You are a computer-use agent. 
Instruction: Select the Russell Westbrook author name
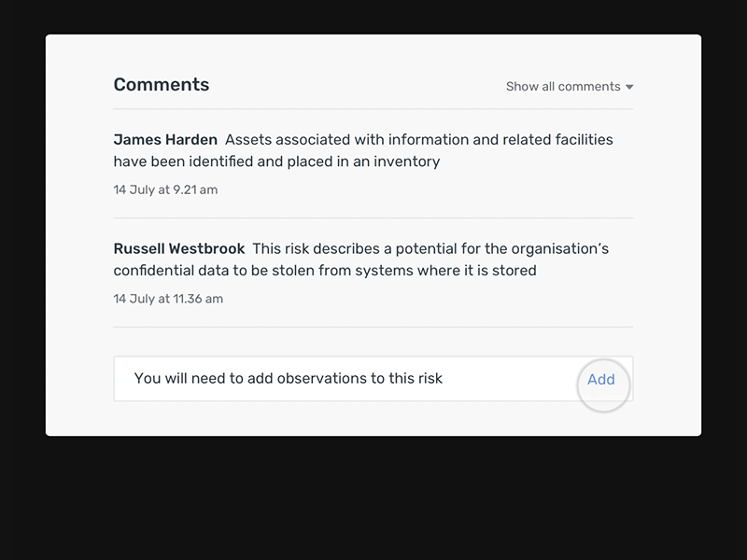[179, 249]
